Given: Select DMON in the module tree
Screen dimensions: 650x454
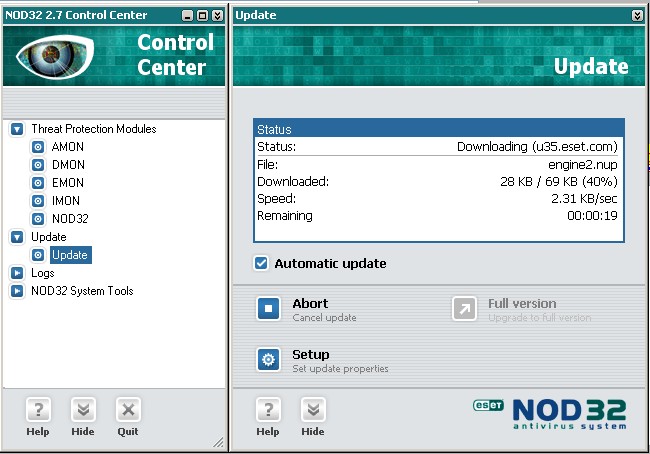Looking at the screenshot, I should coord(68,165).
